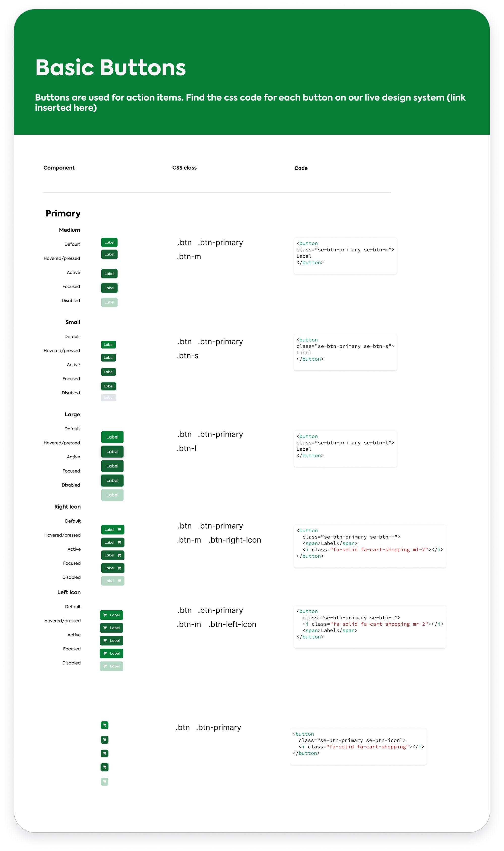Click the Medium Disabled primary Label button
Image resolution: width=504 pixels, height=851 pixels.
pyautogui.click(x=109, y=302)
